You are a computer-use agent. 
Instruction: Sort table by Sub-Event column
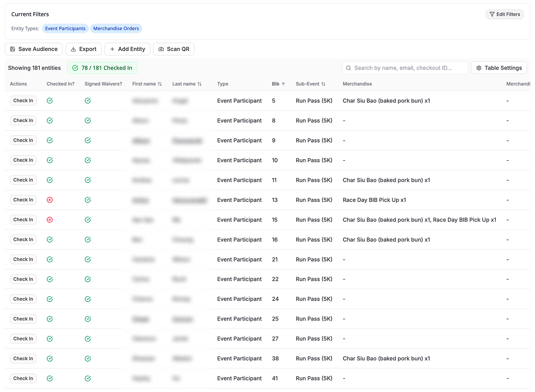coord(310,84)
